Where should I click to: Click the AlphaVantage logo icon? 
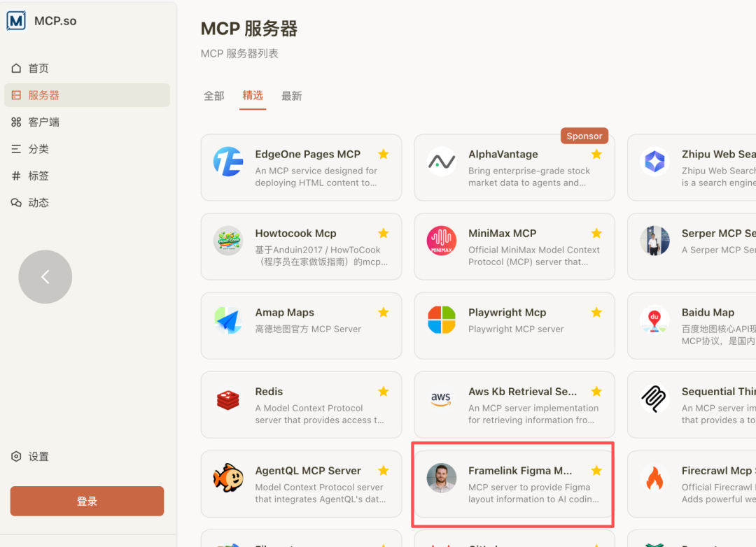pyautogui.click(x=441, y=162)
